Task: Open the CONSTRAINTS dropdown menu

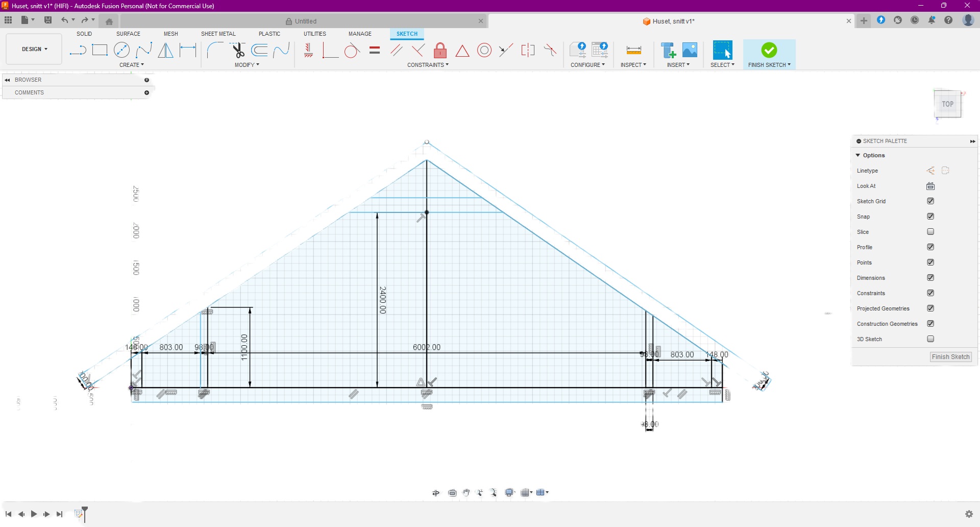Action: tap(428, 65)
